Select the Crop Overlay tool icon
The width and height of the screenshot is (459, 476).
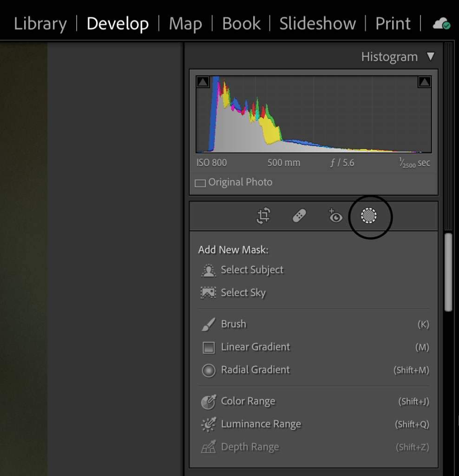(263, 216)
